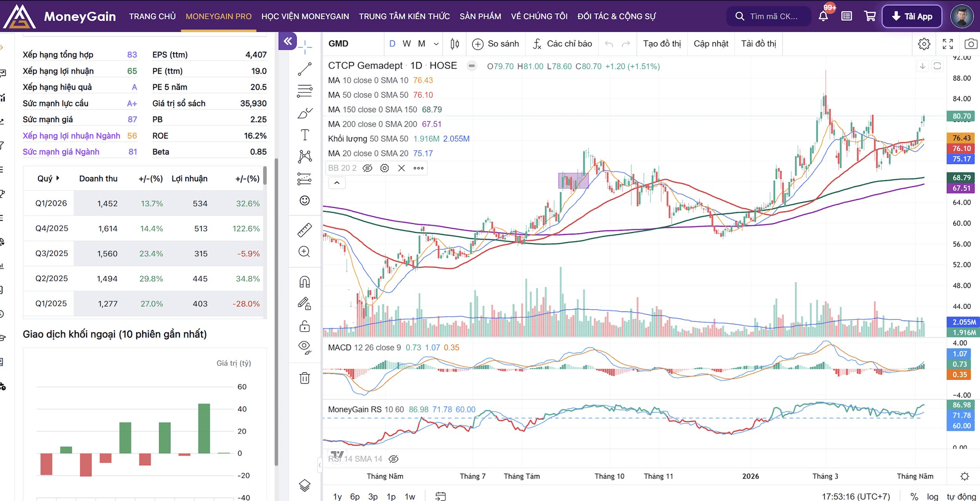Image resolution: width=980 pixels, height=501 pixels.
Task: Open the emoji sticker tool
Action: tap(305, 201)
